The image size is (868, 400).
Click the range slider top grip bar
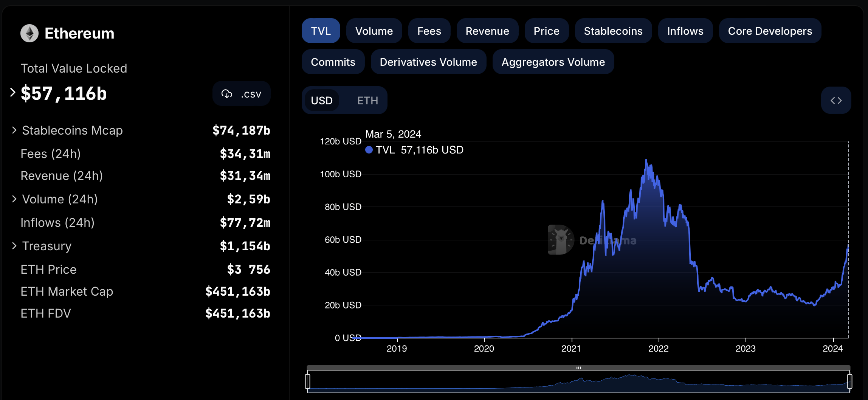coord(578,368)
